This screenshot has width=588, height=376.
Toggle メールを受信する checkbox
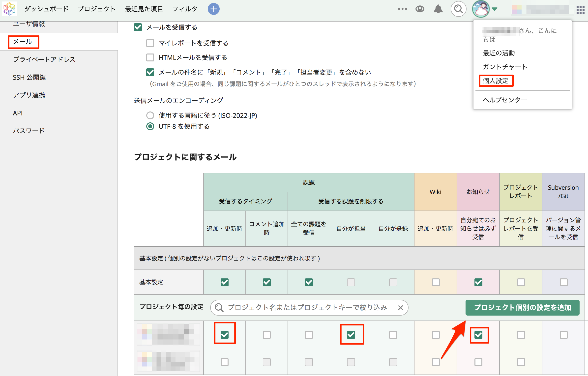[138, 27]
